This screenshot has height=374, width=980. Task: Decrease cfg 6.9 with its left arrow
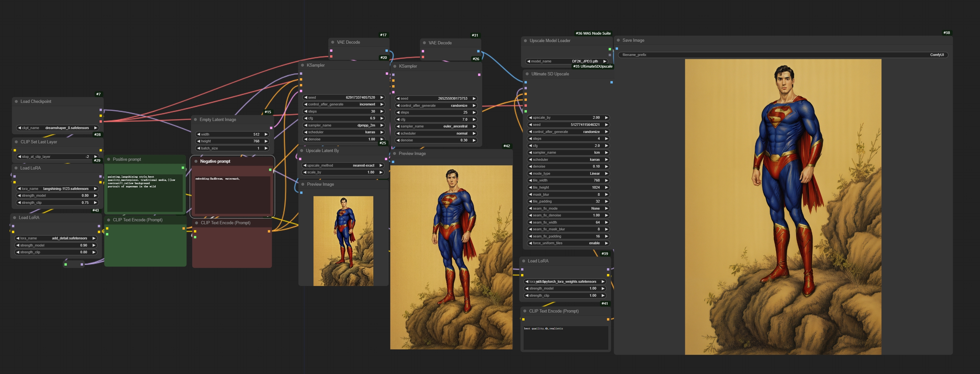coord(305,118)
